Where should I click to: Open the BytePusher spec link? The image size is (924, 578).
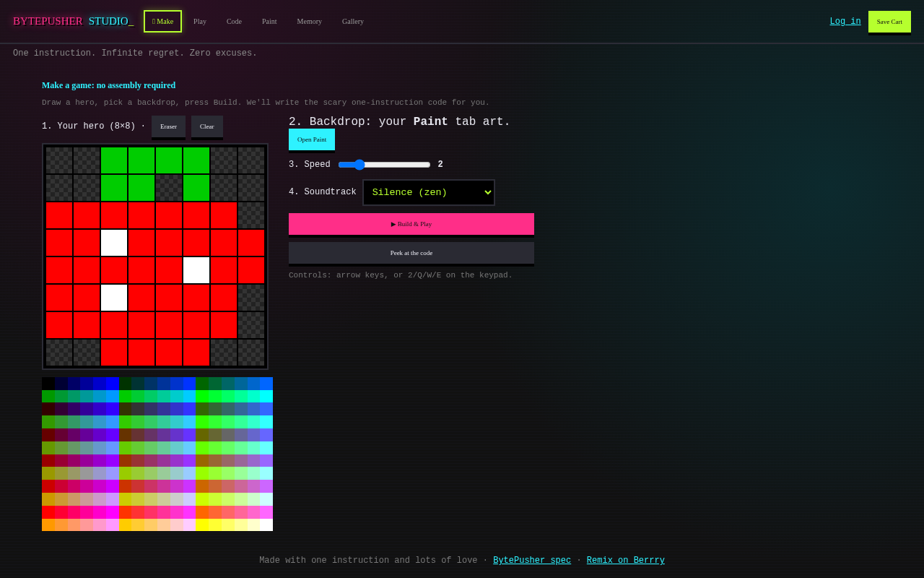532,561
